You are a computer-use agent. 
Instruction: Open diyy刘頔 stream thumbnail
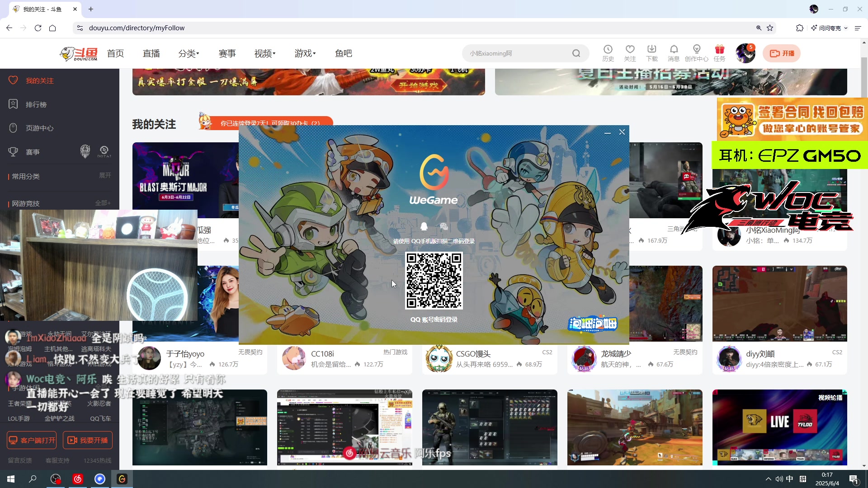(779, 304)
